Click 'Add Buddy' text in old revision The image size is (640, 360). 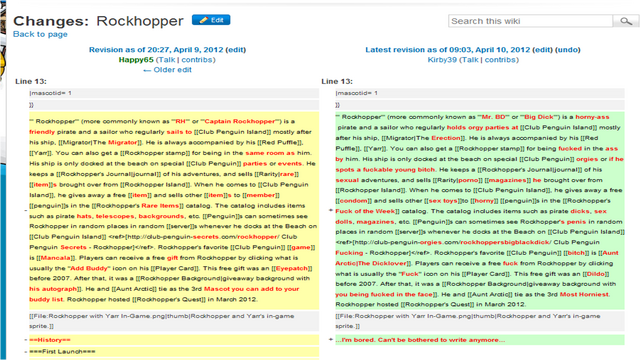(89, 268)
